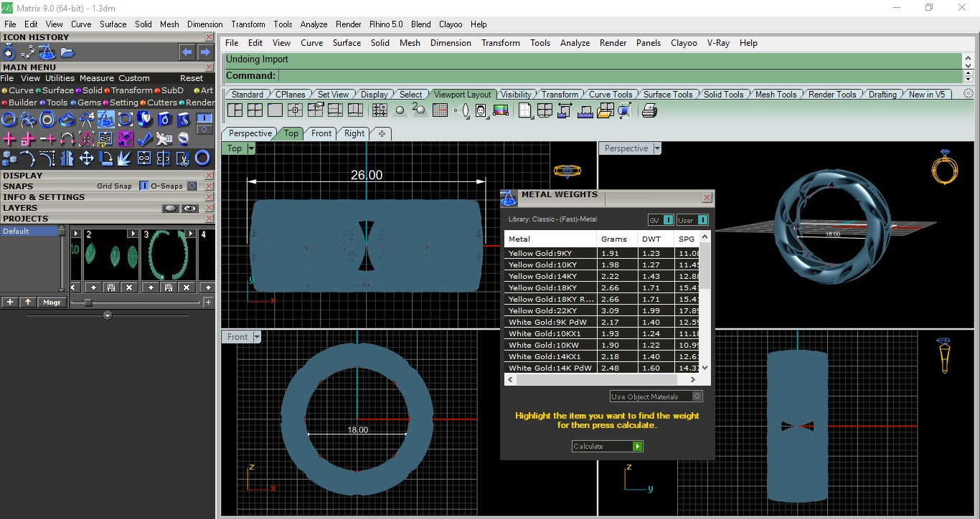Open the Front viewport dropdown arrow
Image resolution: width=980 pixels, height=519 pixels.
[x=257, y=337]
